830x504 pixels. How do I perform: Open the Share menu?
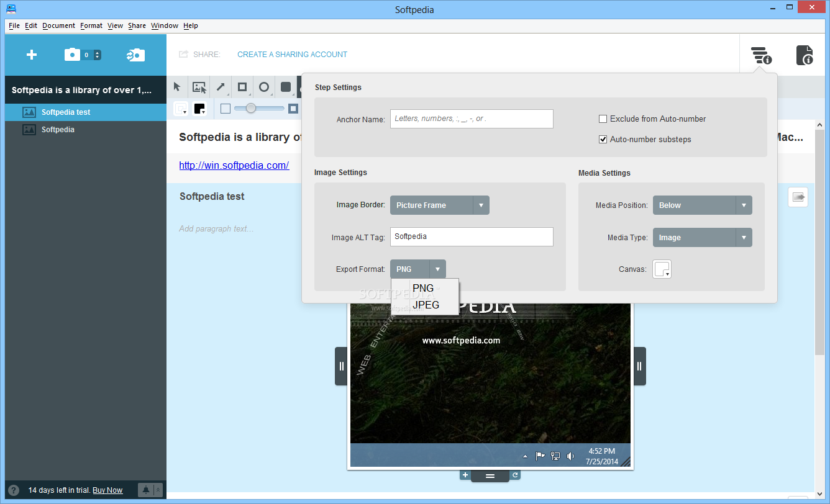(x=137, y=25)
